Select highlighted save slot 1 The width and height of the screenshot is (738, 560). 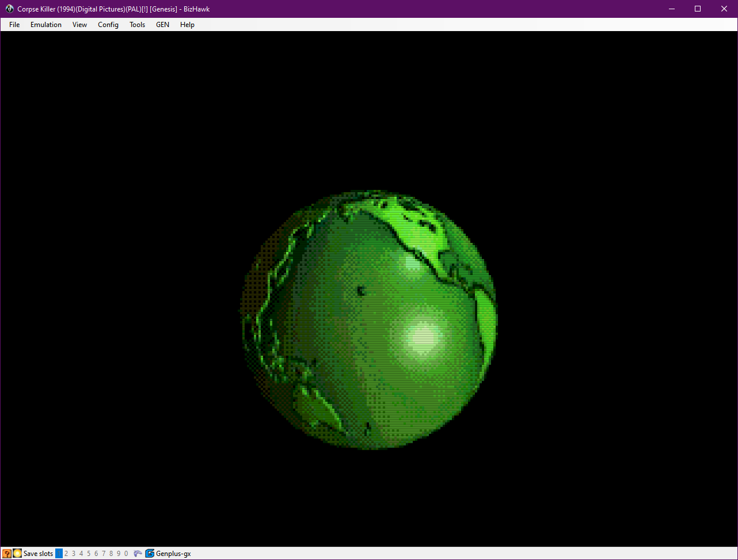point(59,554)
